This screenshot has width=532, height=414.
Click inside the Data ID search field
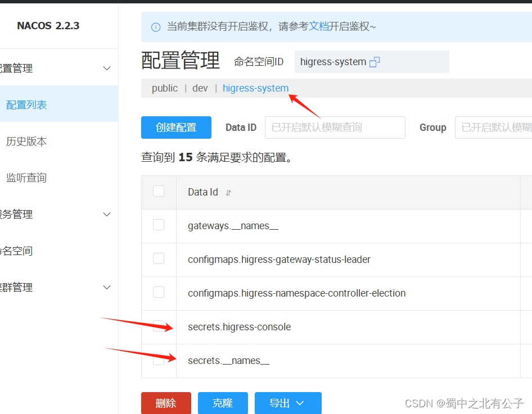(x=335, y=128)
